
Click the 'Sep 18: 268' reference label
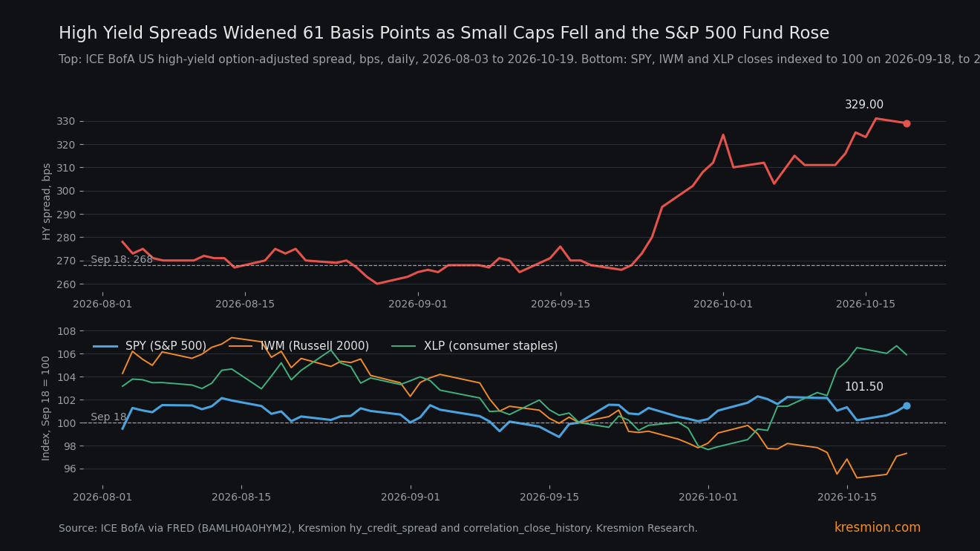point(122,260)
